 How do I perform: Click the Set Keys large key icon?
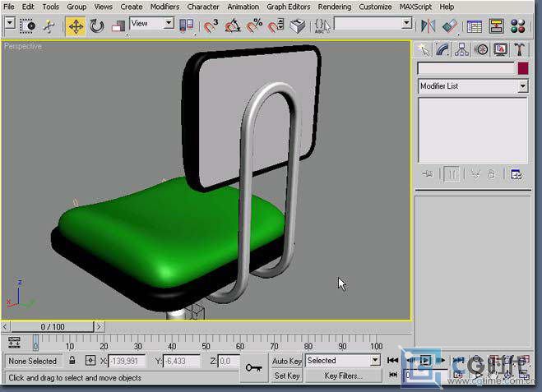pyautogui.click(x=253, y=368)
